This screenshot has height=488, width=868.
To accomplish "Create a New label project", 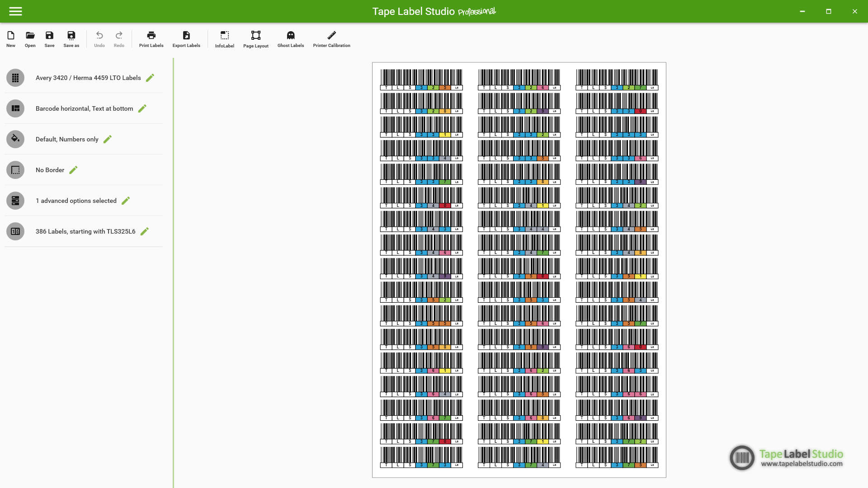I will coord(11,39).
